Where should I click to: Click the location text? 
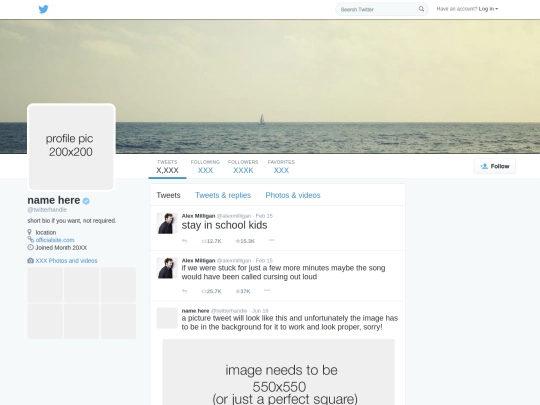click(46, 232)
